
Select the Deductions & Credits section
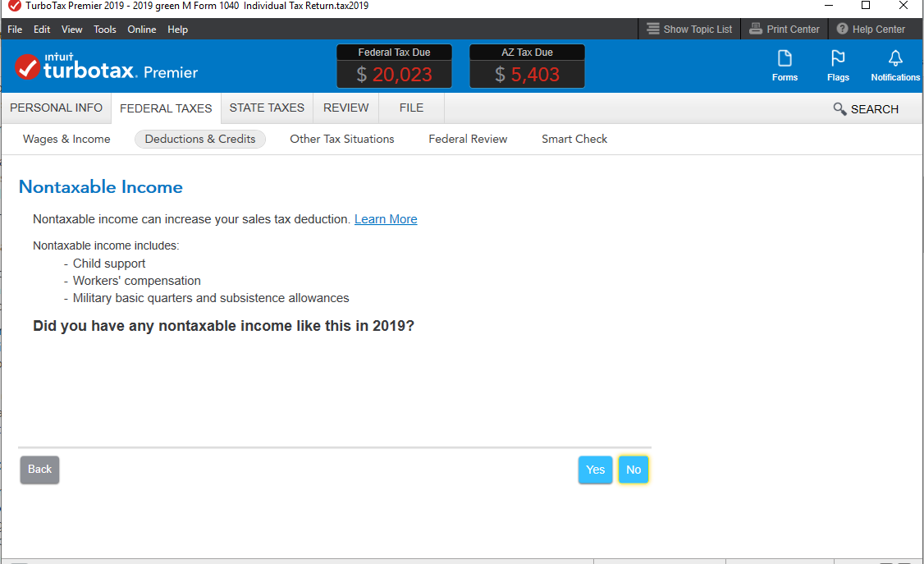(200, 139)
